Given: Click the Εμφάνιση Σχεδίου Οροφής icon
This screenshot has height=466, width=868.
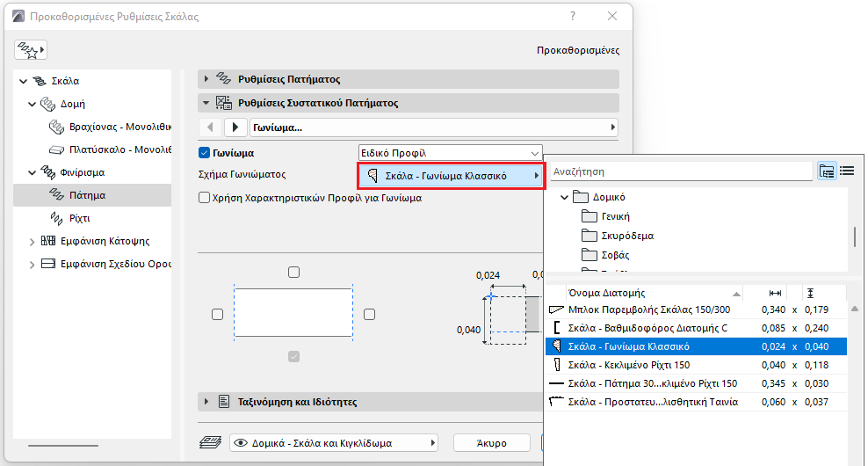Looking at the screenshot, I should coord(48,264).
